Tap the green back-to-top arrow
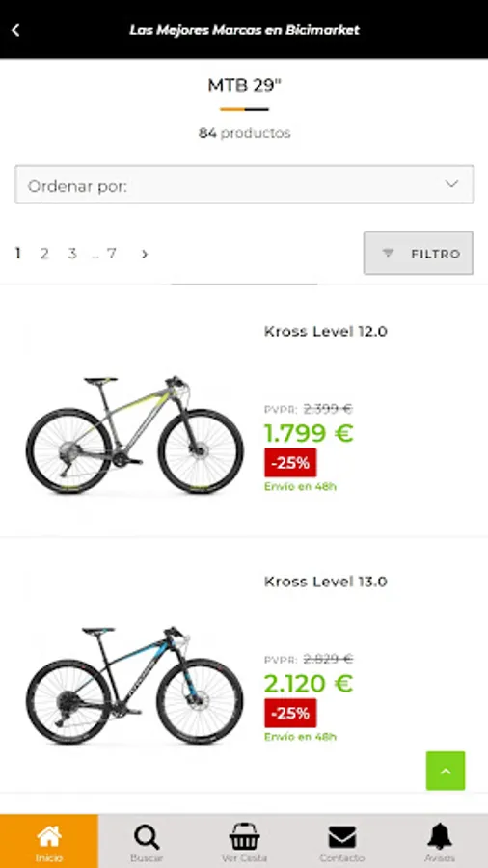This screenshot has height=868, width=488. click(x=446, y=771)
